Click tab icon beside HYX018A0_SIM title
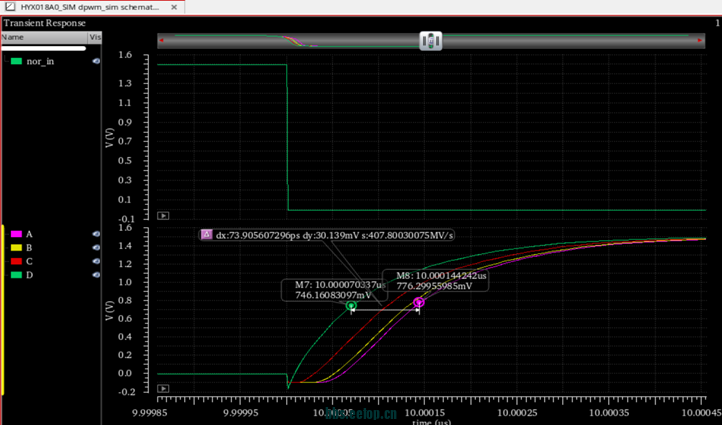Screen dimensions: 722x425 pos(10,7)
